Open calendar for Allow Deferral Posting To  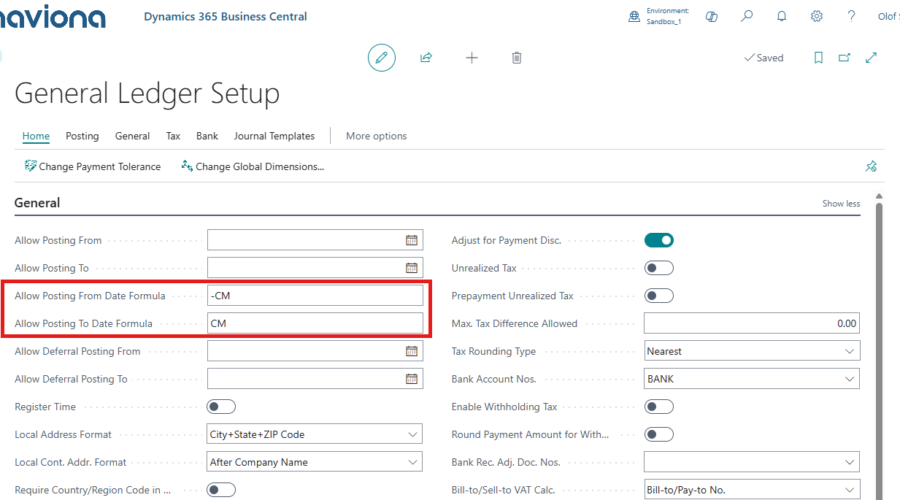[412, 378]
